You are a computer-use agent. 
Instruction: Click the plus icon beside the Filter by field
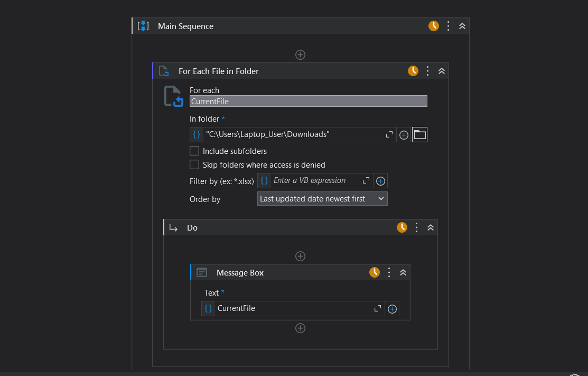point(380,181)
